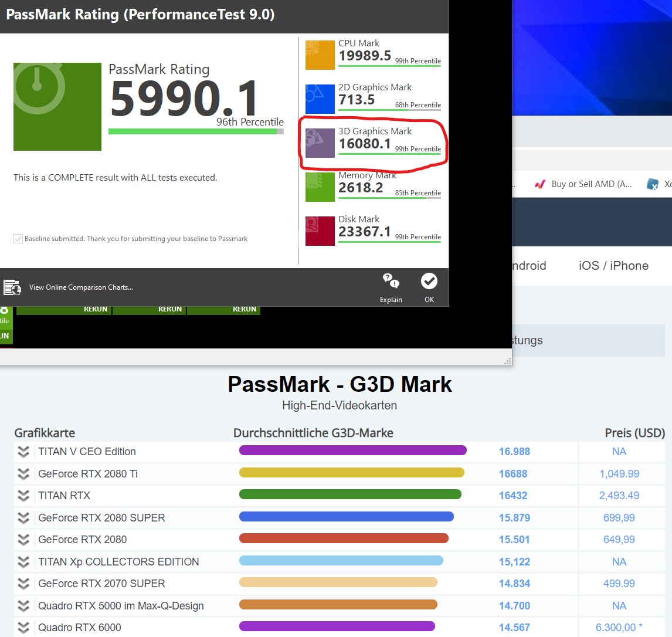
Task: Click the window resize grip corner
Action: (508, 361)
